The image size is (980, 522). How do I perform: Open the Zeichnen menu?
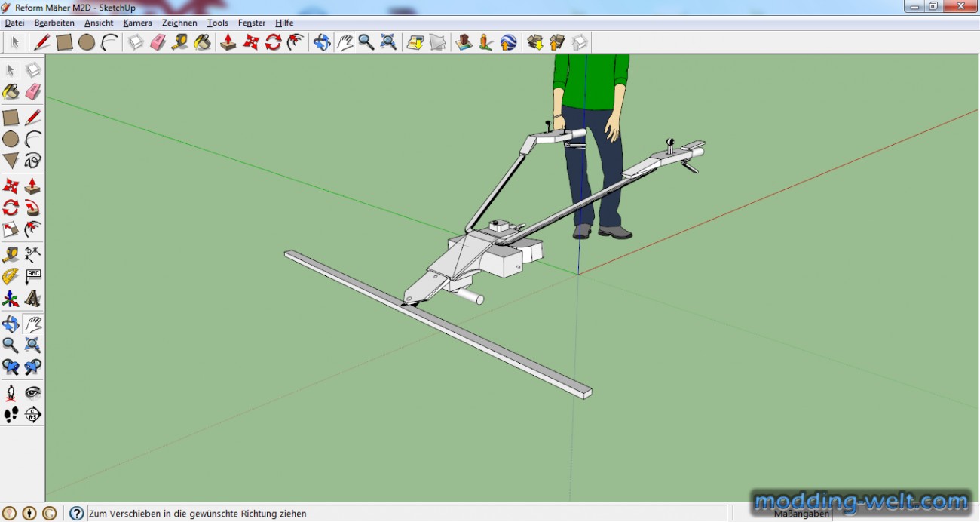[179, 23]
